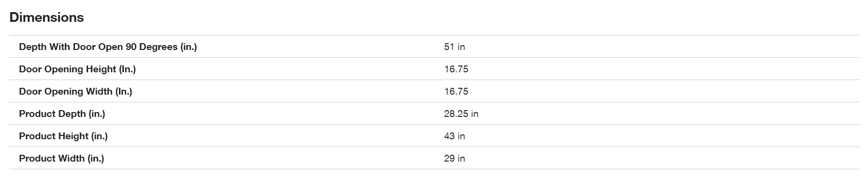Click the Dimensions section heading
This screenshot has height=180, width=868.
(46, 17)
